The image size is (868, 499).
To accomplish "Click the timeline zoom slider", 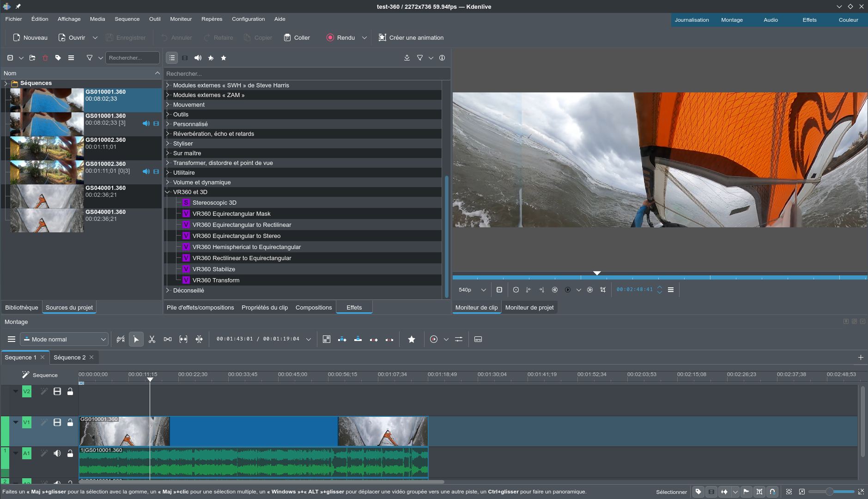I will click(x=830, y=492).
